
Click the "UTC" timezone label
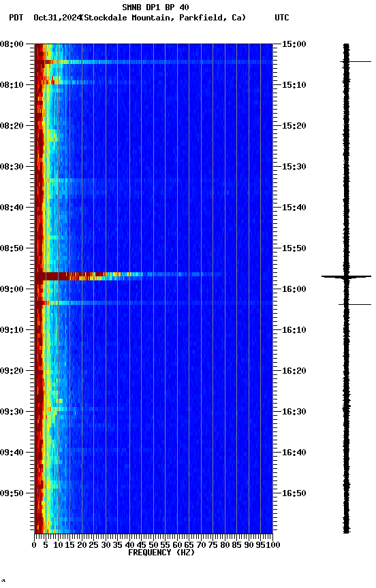coord(282,18)
